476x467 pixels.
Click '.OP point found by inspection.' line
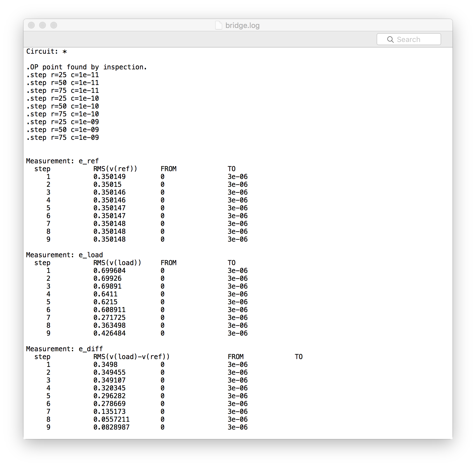pyautogui.click(x=86, y=67)
